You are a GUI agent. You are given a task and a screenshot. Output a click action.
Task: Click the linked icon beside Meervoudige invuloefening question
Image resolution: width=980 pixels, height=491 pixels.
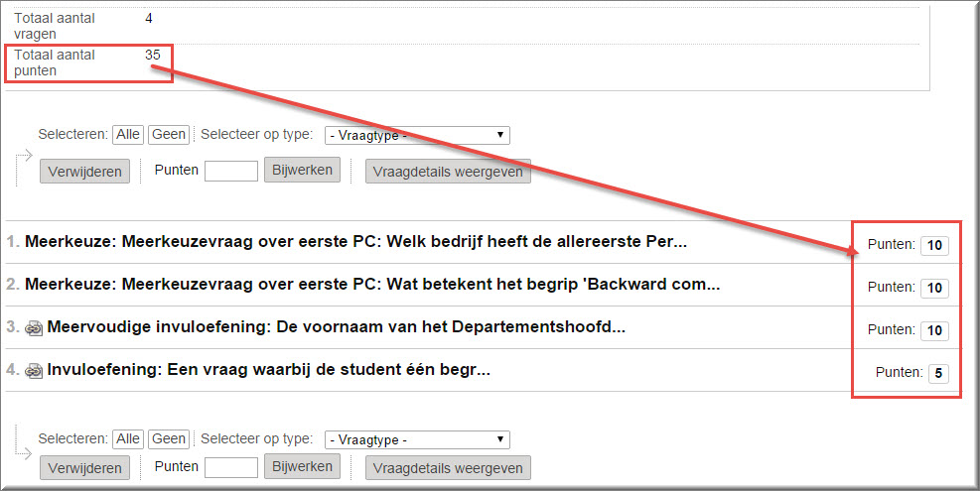tap(35, 328)
